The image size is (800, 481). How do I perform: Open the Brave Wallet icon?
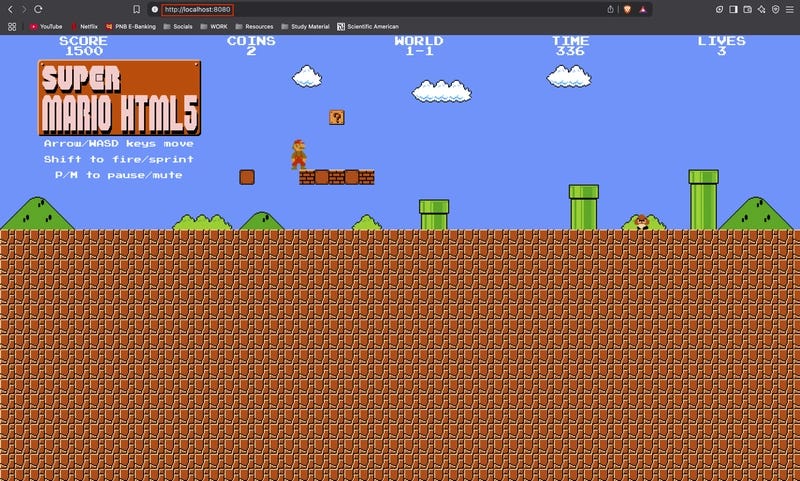click(x=747, y=9)
